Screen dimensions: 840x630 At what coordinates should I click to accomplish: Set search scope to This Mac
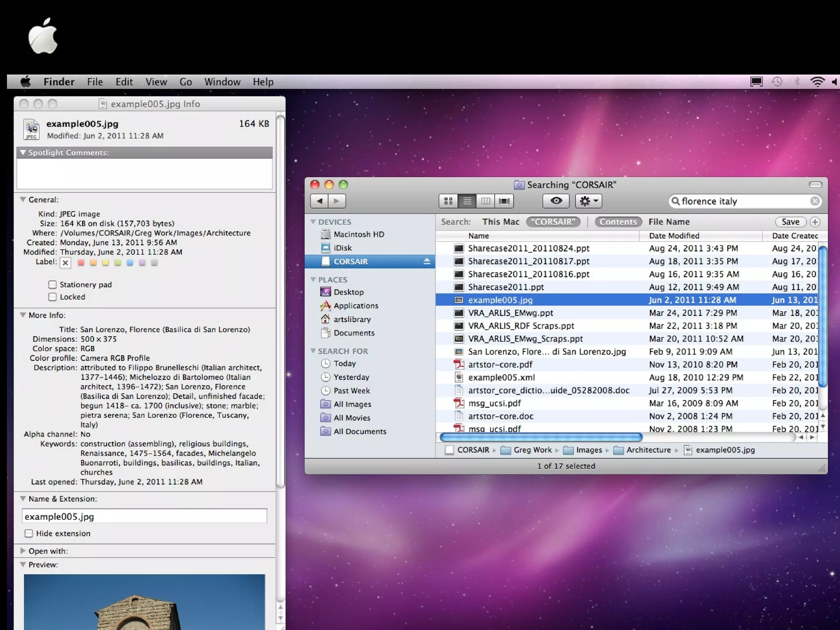click(x=500, y=222)
